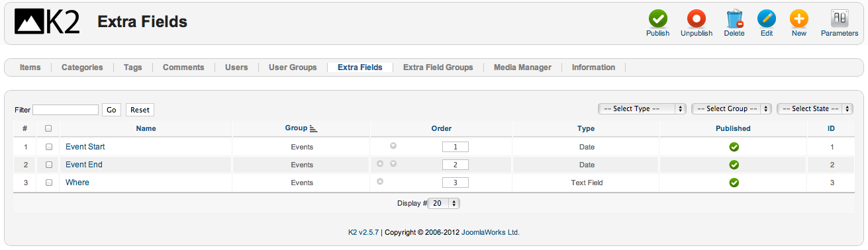Click the Unpublish toolbar icon

696,19
